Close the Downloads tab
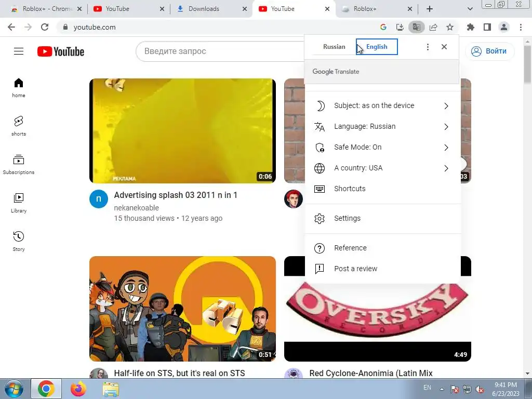The width and height of the screenshot is (532, 399). tap(245, 9)
